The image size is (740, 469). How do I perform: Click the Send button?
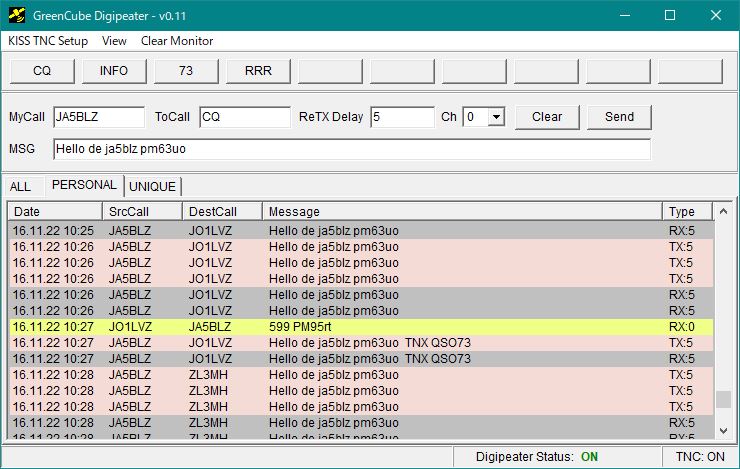coord(619,117)
